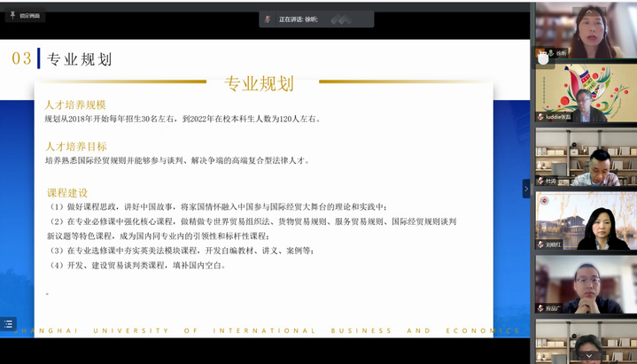Click microphone icon next to 徐昕's name
This screenshot has width=637, height=364.
(x=551, y=53)
